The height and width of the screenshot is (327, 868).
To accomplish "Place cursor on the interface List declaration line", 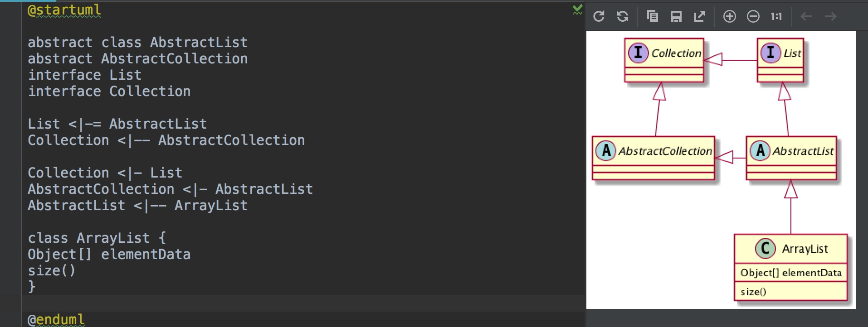I will 84,75.
